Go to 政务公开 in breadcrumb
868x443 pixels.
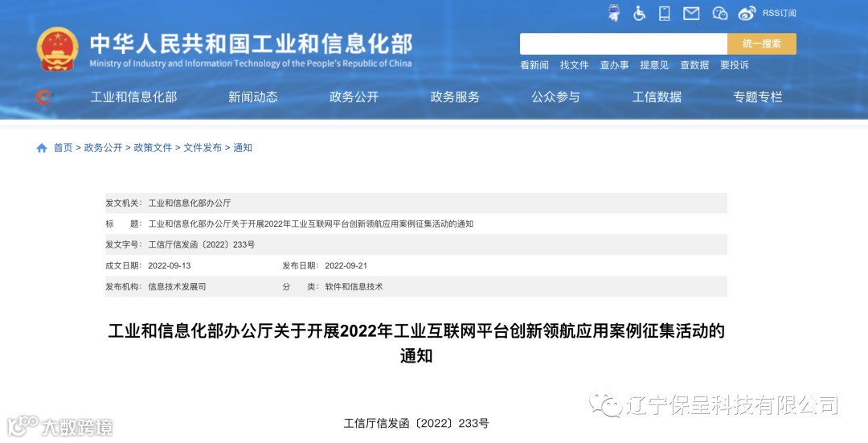pos(103,148)
